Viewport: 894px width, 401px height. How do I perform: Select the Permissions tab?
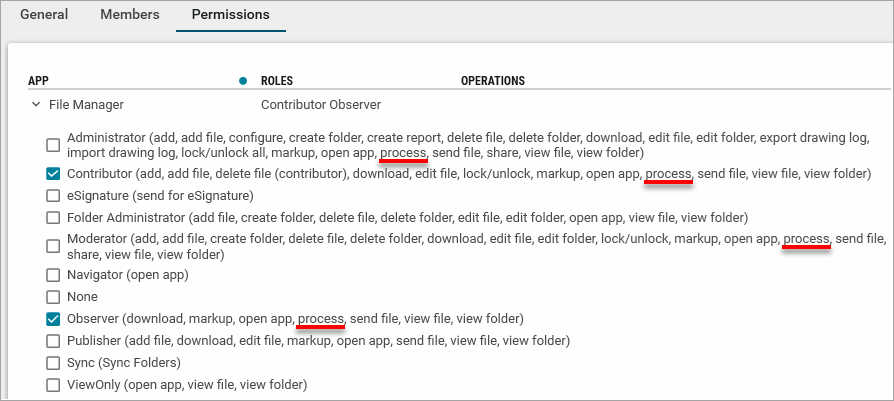tap(230, 15)
